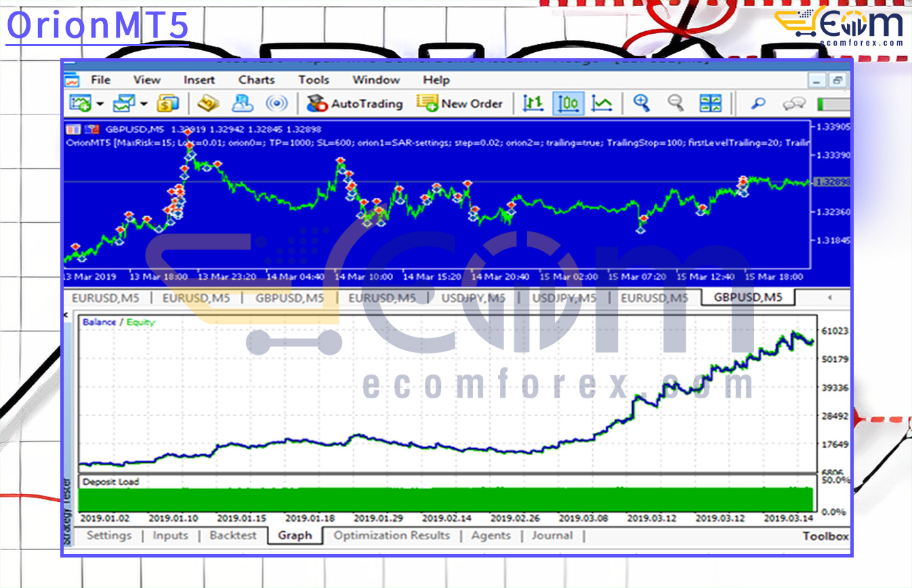Click the New Order button
The width and height of the screenshot is (912, 588).
click(x=460, y=104)
